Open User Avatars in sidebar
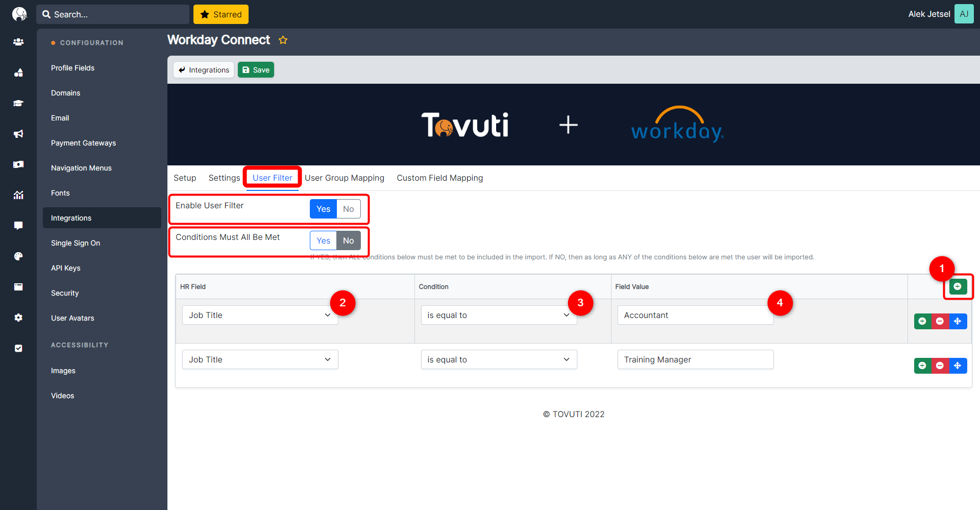Screen dimensions: 980x510 click(102, 318)
